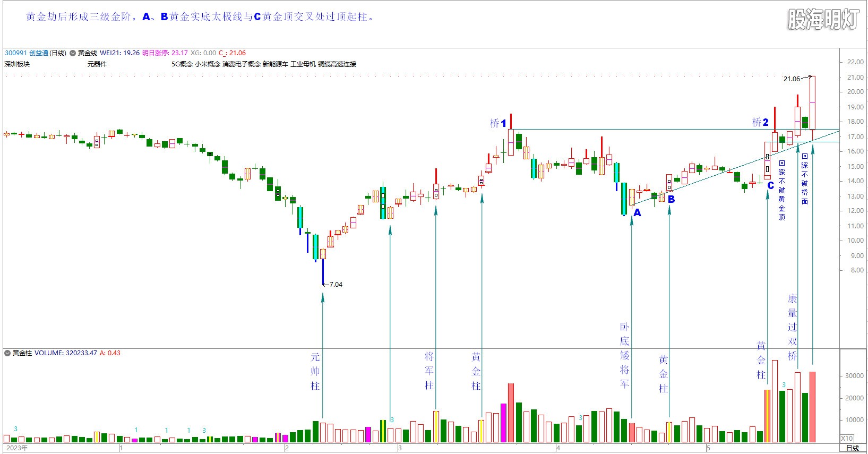Click the 10000 tick on the volume axis

[x=854, y=420]
